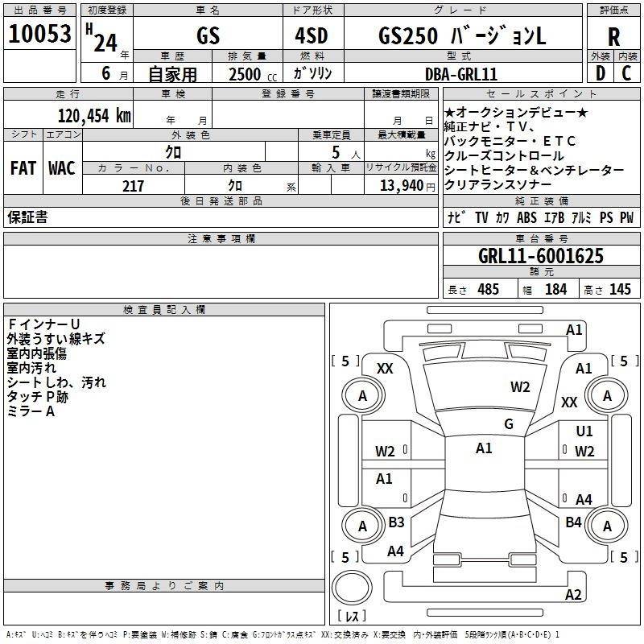This screenshot has height=644, width=644.
Task: Click the 事務局よりご案内 header
Action: point(164,586)
